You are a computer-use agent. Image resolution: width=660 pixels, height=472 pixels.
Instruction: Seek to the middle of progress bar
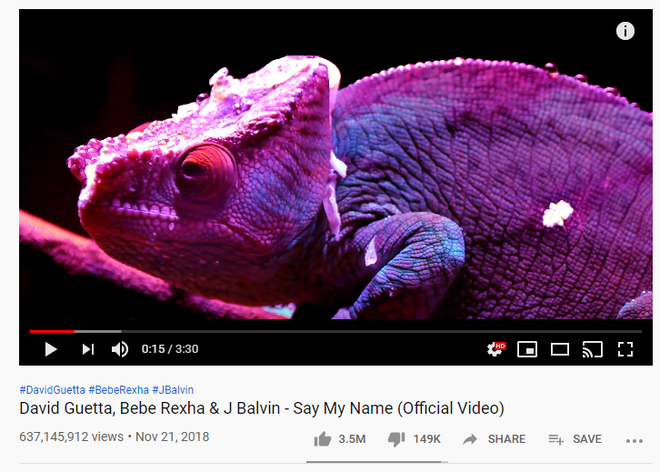[336, 331]
